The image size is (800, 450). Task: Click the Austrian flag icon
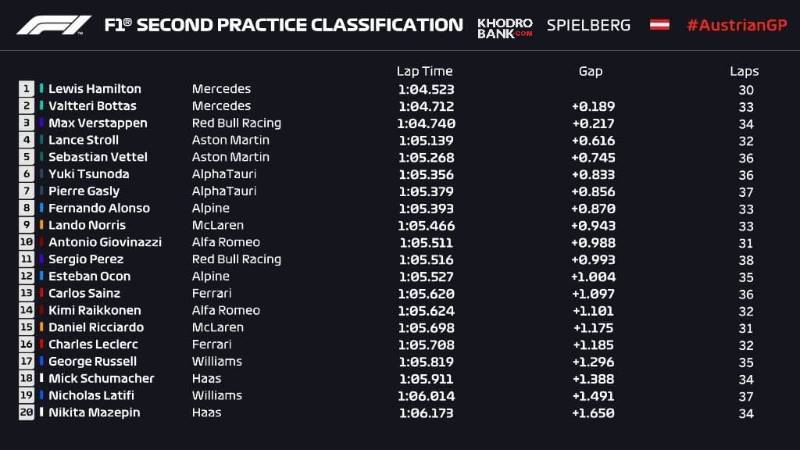tap(659, 25)
